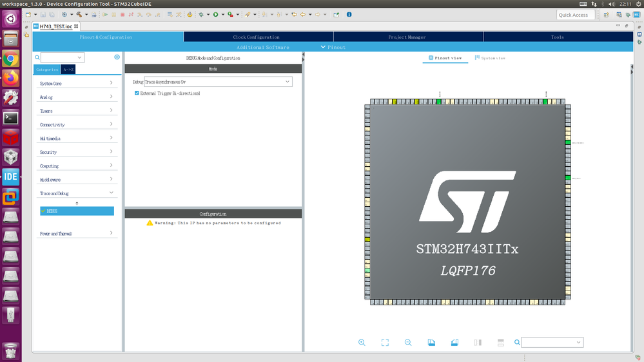Image resolution: width=644 pixels, height=362 pixels.
Task: Expand the System Core category
Action: point(77,83)
